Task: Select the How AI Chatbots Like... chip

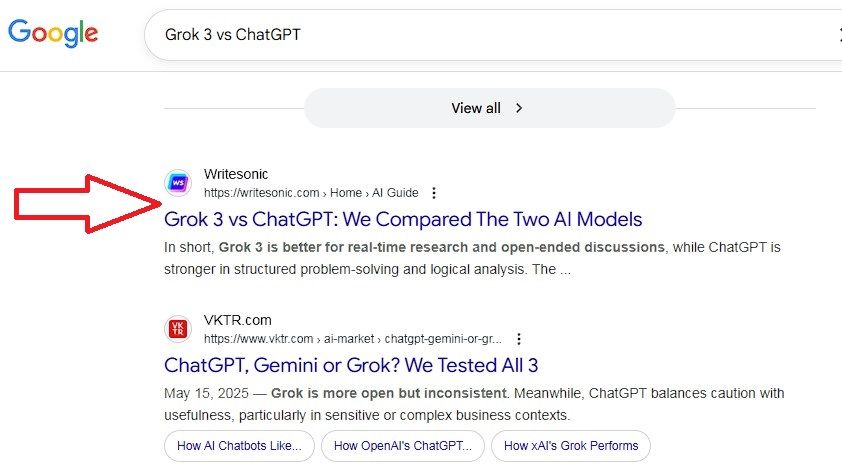Action: (x=239, y=446)
